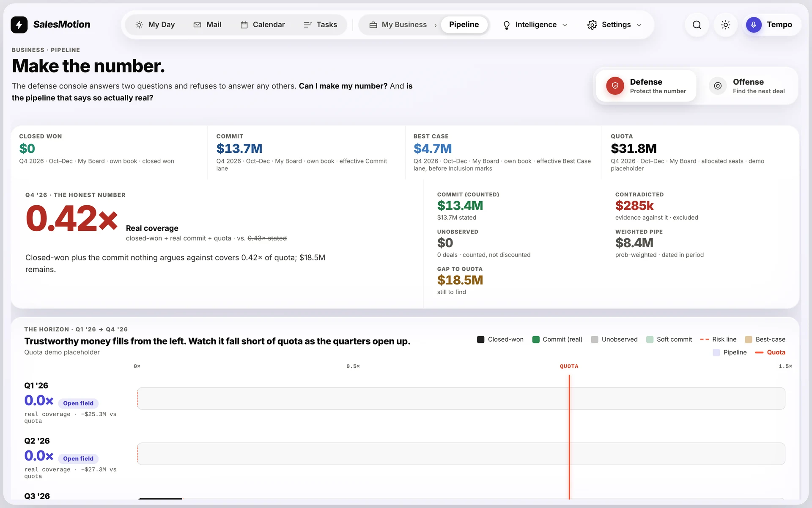Switch to the Tasks tab
Viewport: 812px width, 508px height.
pyautogui.click(x=321, y=25)
